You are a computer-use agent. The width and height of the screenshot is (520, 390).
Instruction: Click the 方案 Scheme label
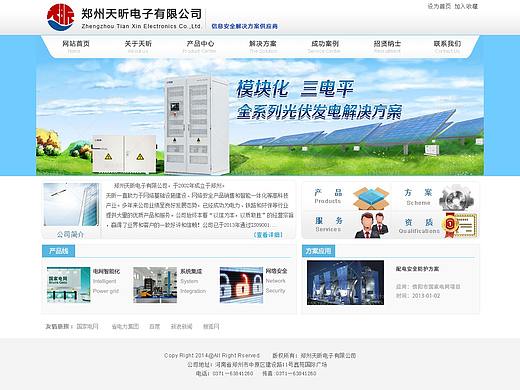(x=418, y=197)
